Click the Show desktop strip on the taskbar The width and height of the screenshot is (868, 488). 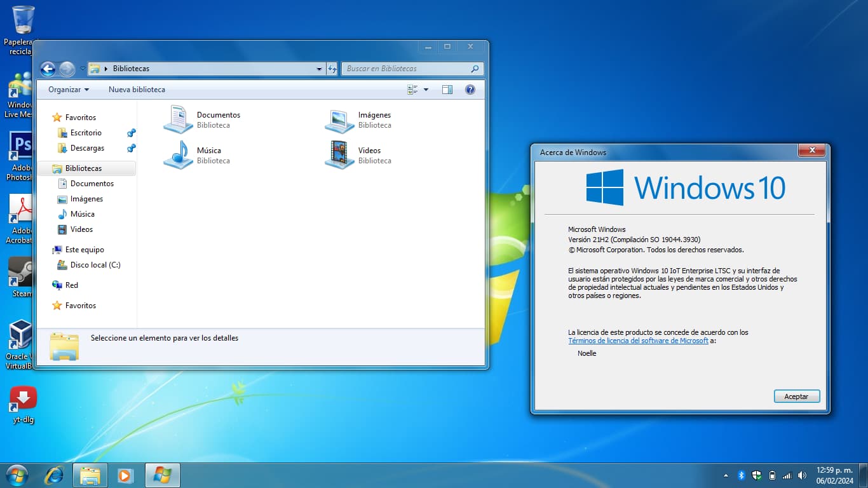(863, 475)
